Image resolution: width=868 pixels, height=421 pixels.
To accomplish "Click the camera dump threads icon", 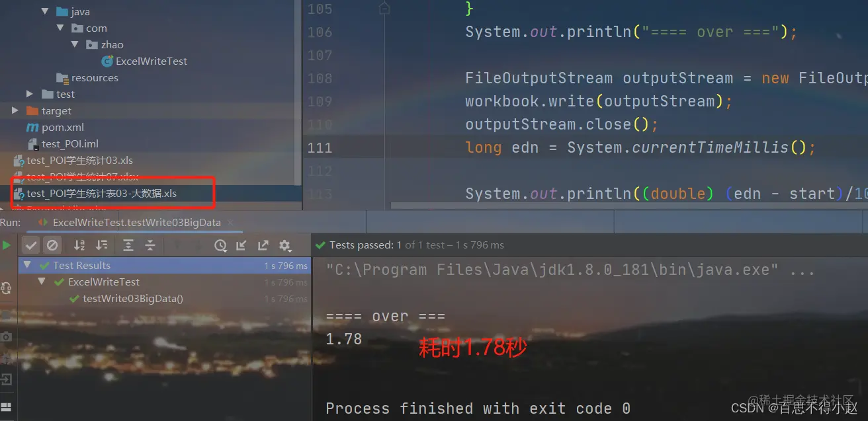I will (7, 336).
